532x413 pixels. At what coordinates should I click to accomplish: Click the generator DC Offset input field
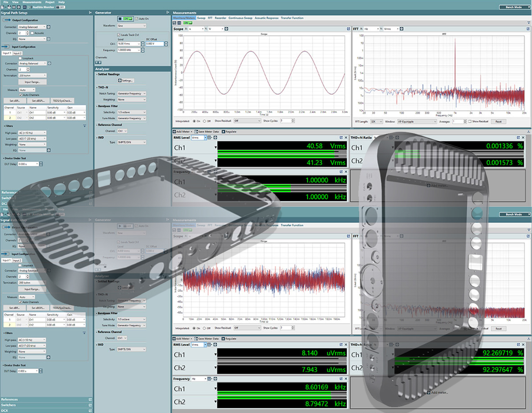154,44
